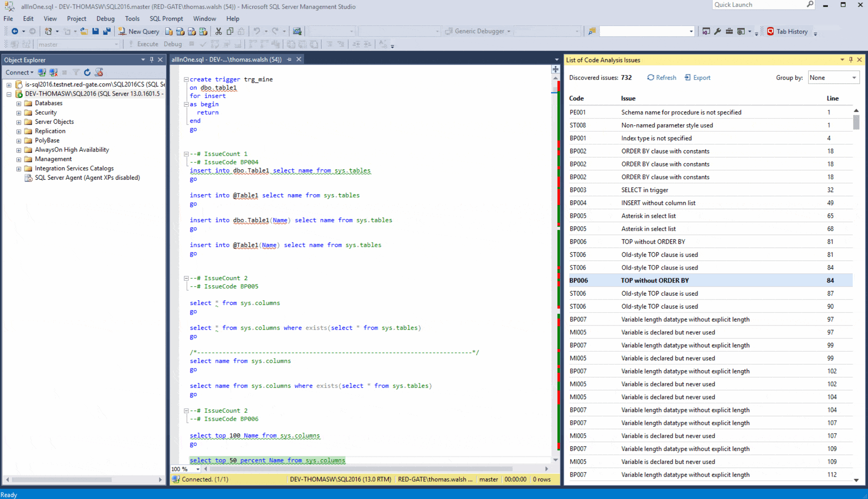This screenshot has height=499, width=868.
Task: Click the New Project icon
Action: click(48, 31)
